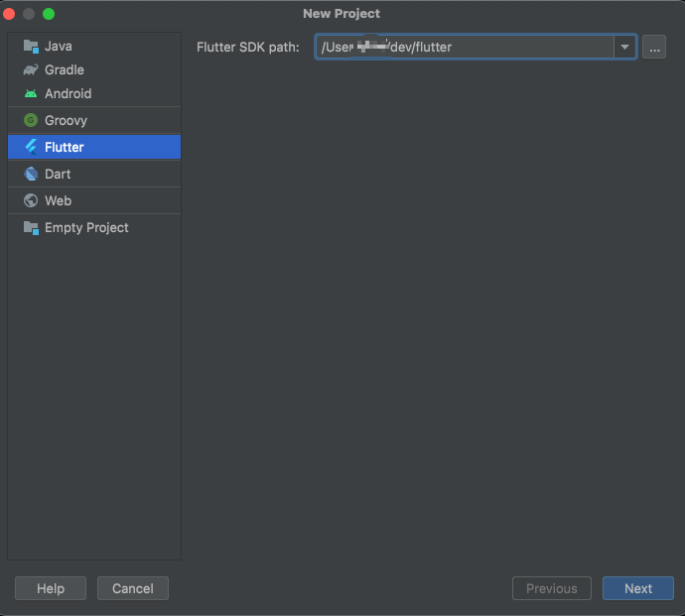Select the Java folder icon

[x=31, y=47]
